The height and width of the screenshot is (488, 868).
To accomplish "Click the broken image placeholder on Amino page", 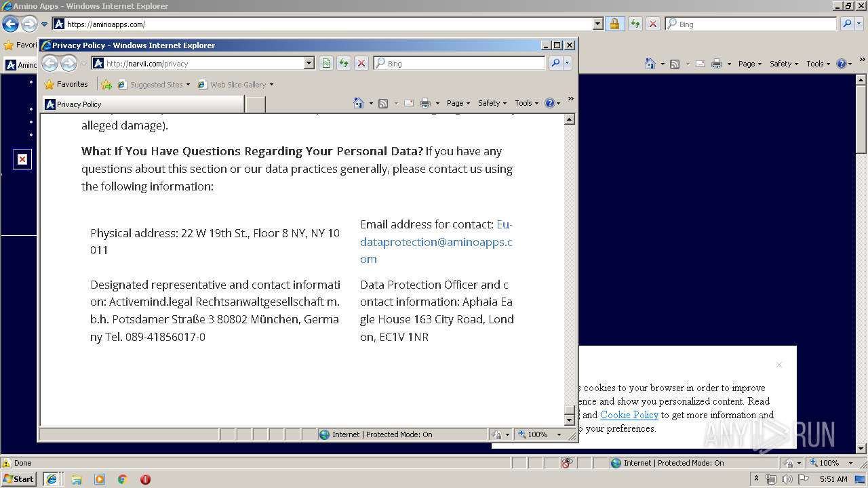I will click(22, 159).
